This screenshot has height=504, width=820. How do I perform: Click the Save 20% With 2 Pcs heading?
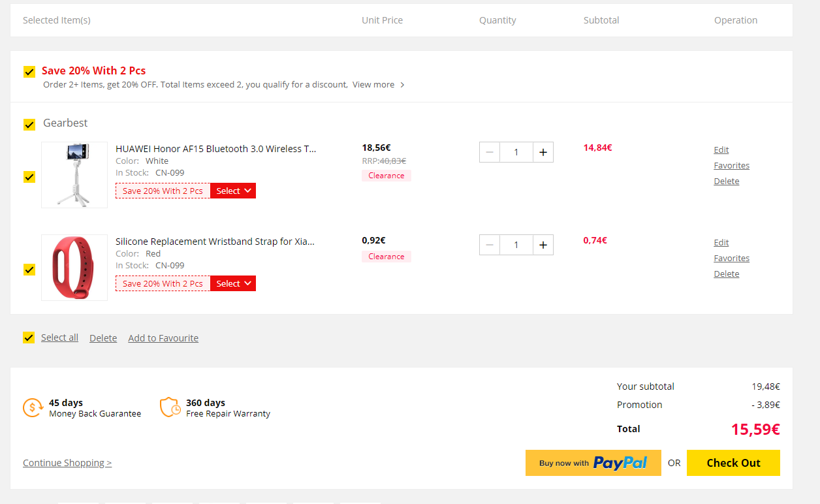[x=94, y=71]
